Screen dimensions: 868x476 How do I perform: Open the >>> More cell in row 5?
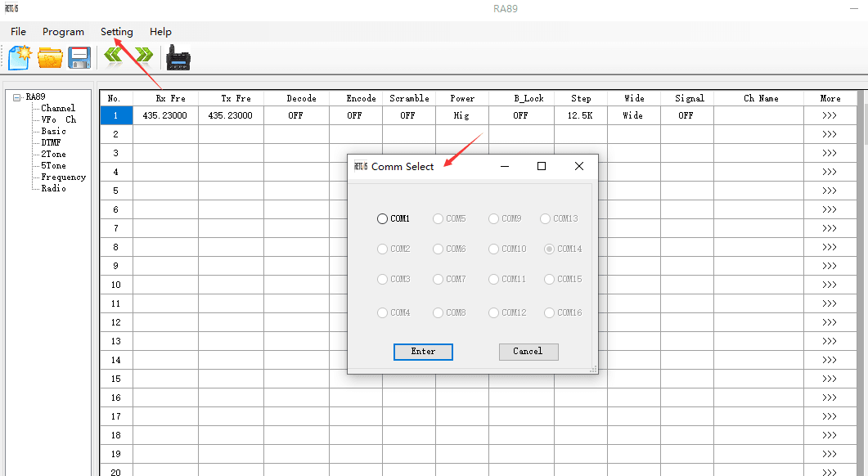830,191
